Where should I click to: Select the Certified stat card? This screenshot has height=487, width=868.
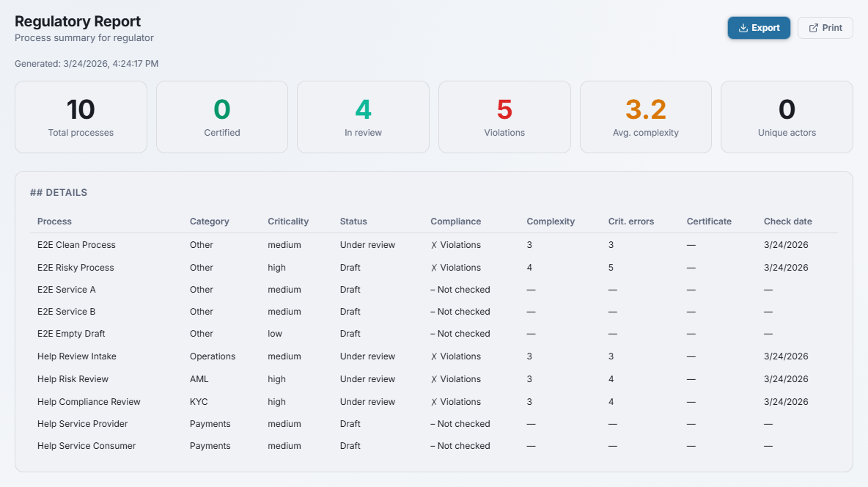222,117
